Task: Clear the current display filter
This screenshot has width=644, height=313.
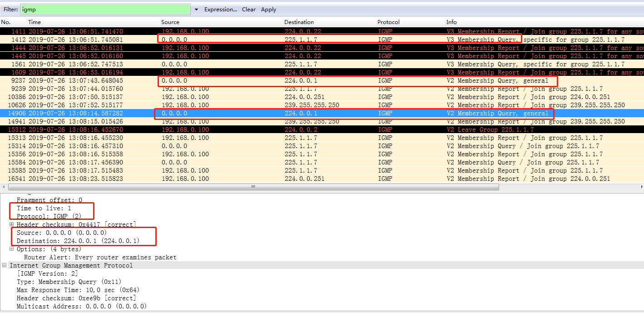Action: (248, 9)
